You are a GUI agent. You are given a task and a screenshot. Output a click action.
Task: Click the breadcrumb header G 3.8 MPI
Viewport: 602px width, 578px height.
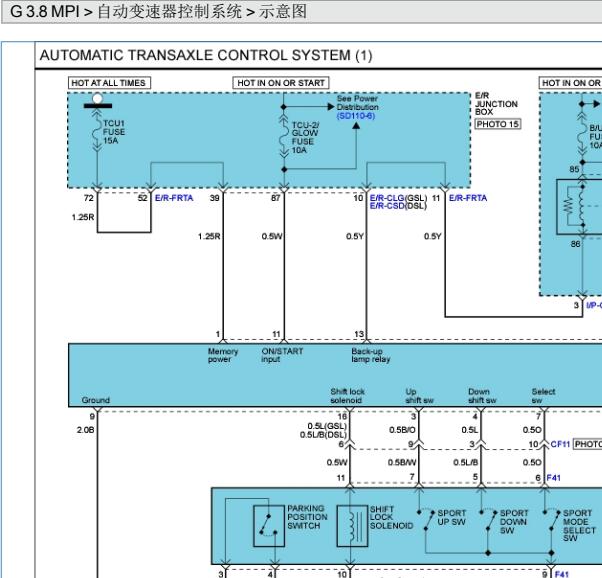(x=45, y=12)
